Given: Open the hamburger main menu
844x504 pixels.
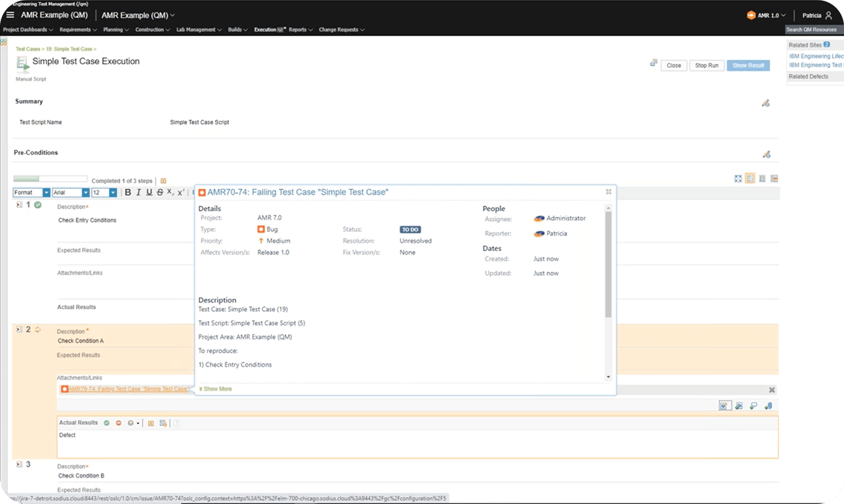Looking at the screenshot, I should pos(10,15).
